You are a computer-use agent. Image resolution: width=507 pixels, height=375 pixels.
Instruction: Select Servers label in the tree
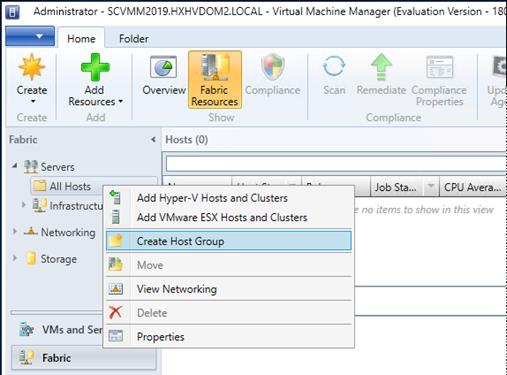pos(57,167)
